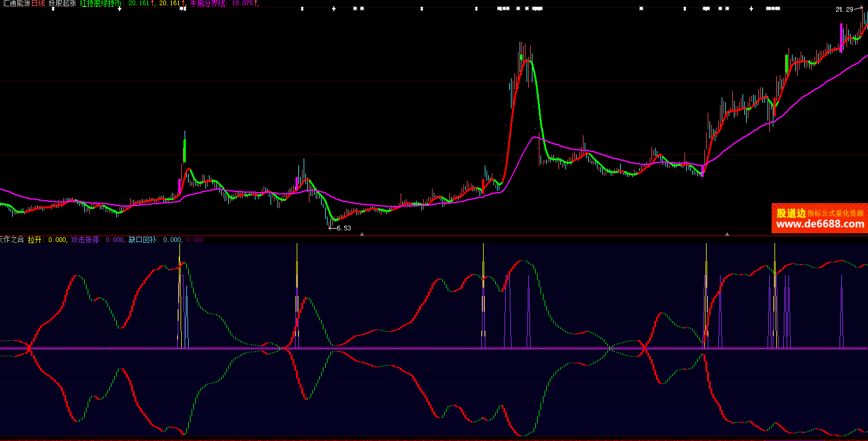Click the 日线 period label
The width and height of the screenshot is (868, 441).
[38, 3]
